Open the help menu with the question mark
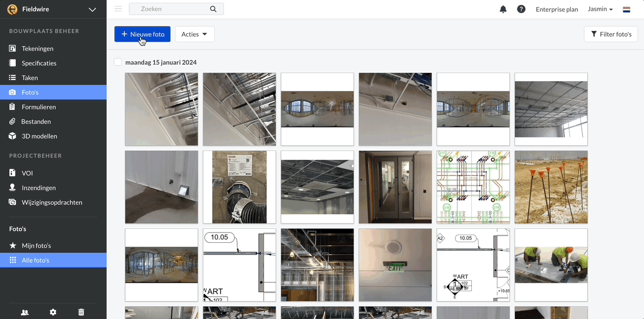Viewport: 644px width, 319px height. click(521, 9)
